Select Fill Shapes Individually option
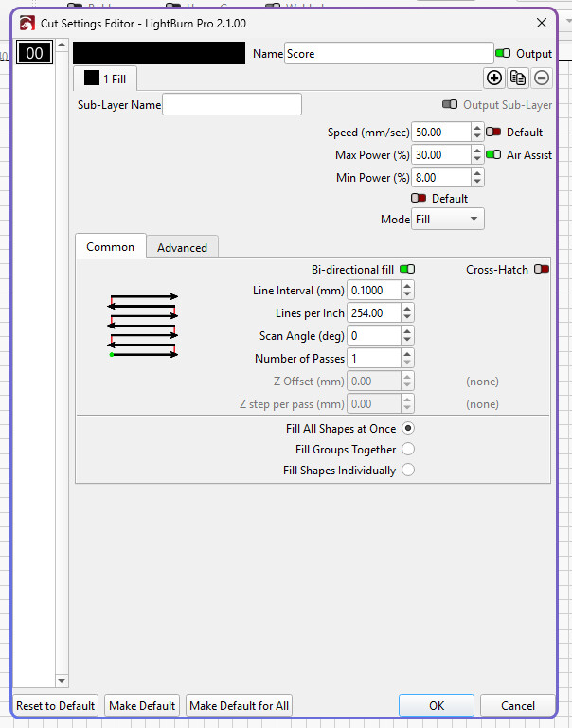 click(408, 470)
